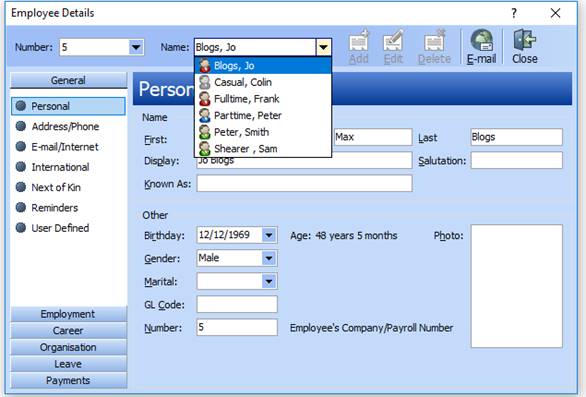This screenshot has width=586, height=397.
Task: Open the International page
Action: [60, 167]
